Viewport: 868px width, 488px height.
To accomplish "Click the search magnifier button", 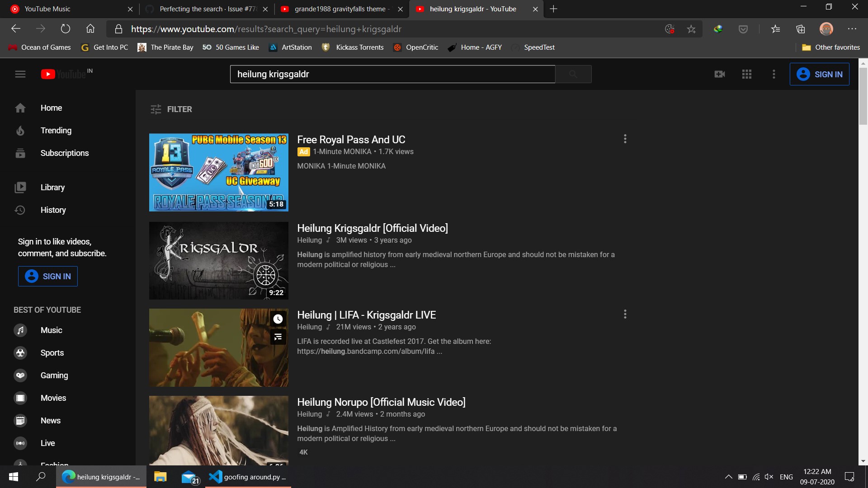I will (573, 74).
